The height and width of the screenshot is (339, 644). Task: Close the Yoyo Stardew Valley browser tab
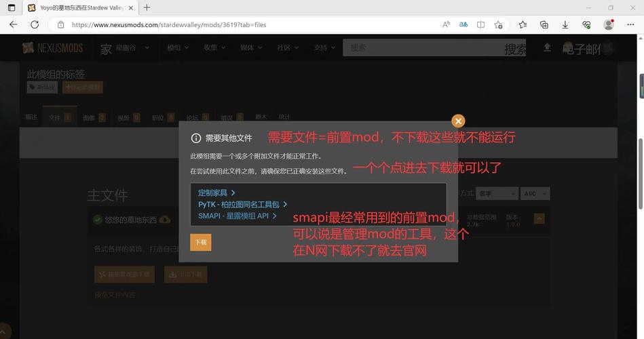[x=130, y=8]
